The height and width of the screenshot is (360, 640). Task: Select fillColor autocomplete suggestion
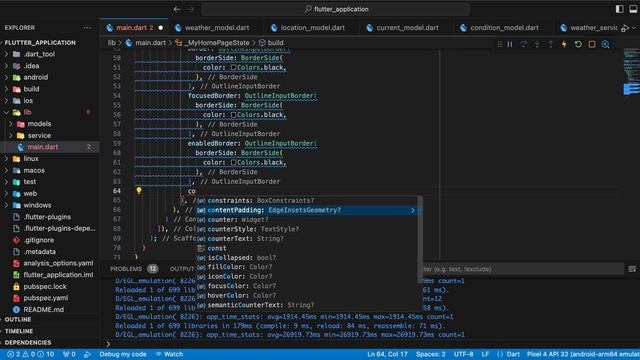pos(306,267)
